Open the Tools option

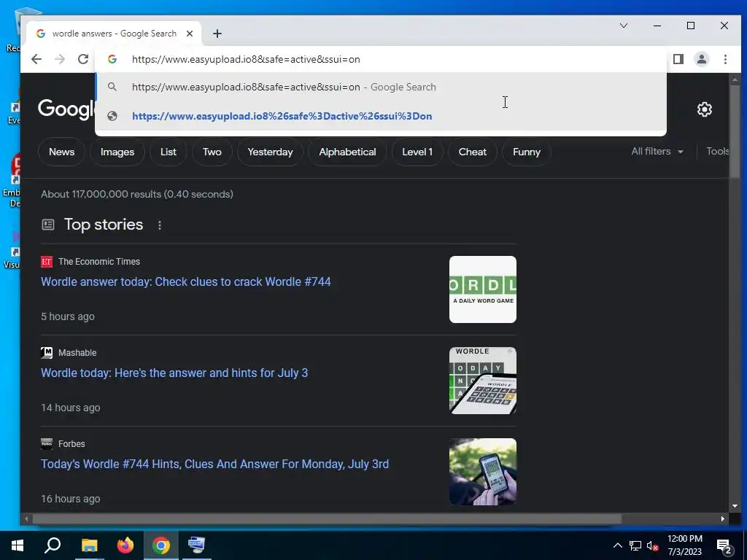[x=718, y=152]
